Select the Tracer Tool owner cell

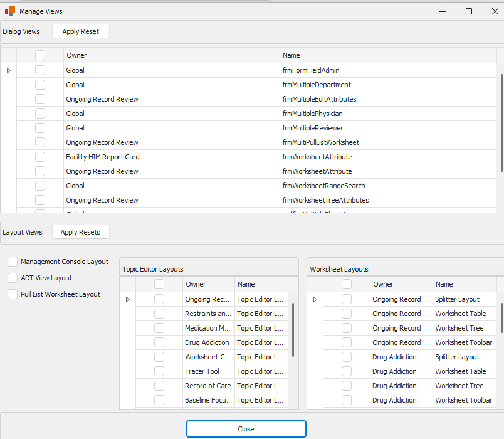[x=209, y=371]
